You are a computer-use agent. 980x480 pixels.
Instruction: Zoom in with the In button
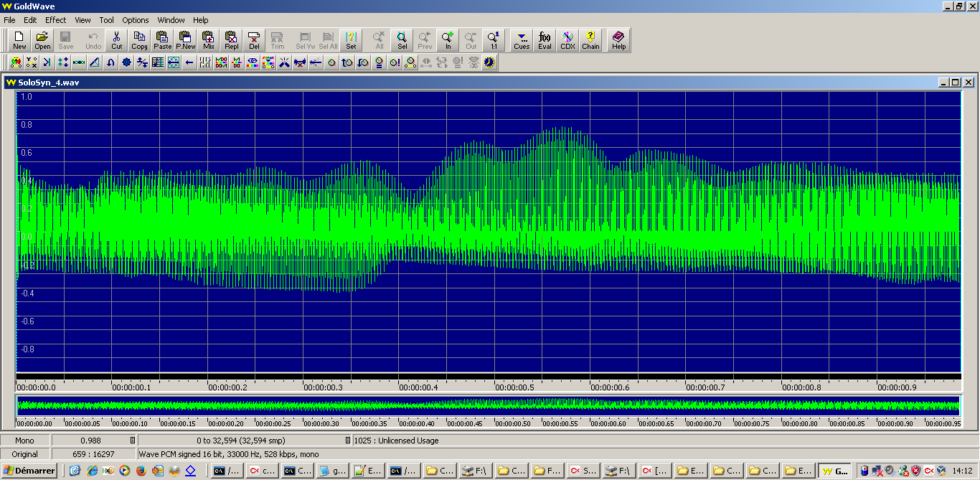pos(448,40)
